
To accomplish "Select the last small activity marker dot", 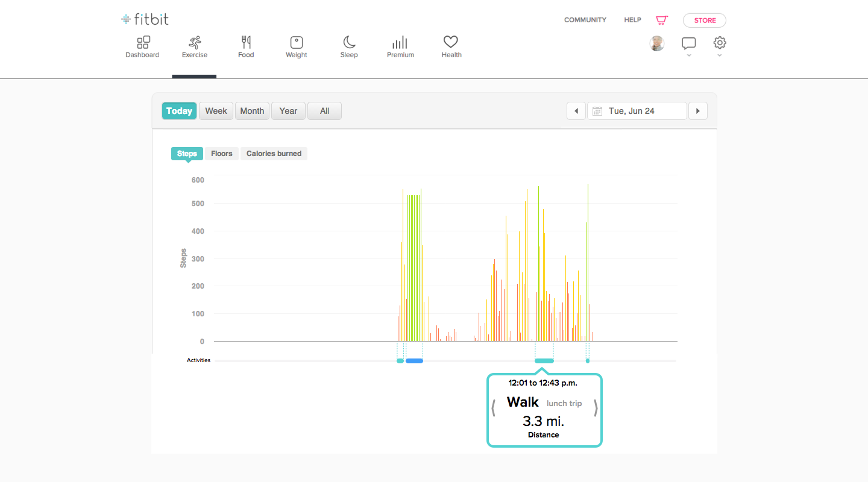I will tap(588, 361).
